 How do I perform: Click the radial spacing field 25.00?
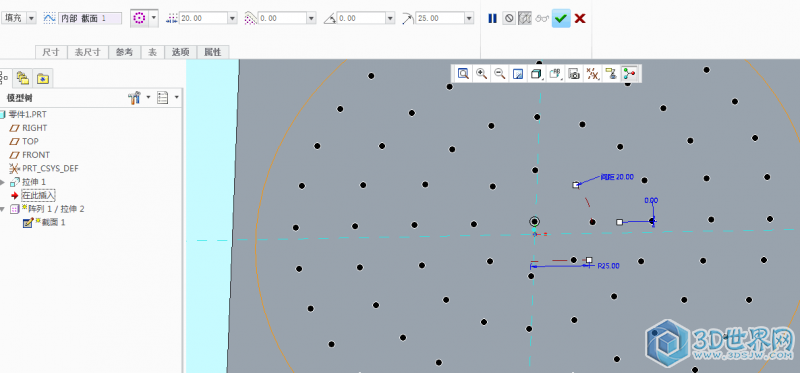click(440, 18)
